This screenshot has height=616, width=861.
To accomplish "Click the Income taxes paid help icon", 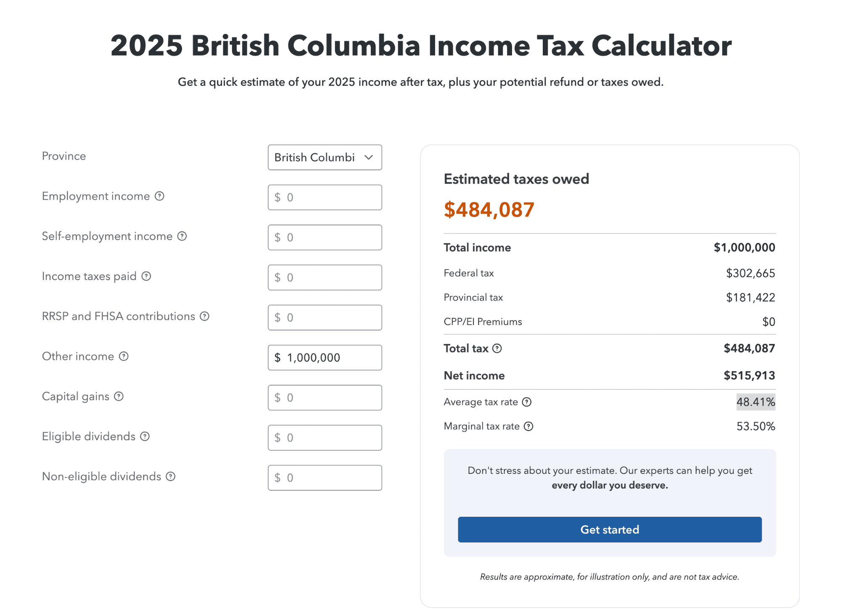I will point(146,276).
